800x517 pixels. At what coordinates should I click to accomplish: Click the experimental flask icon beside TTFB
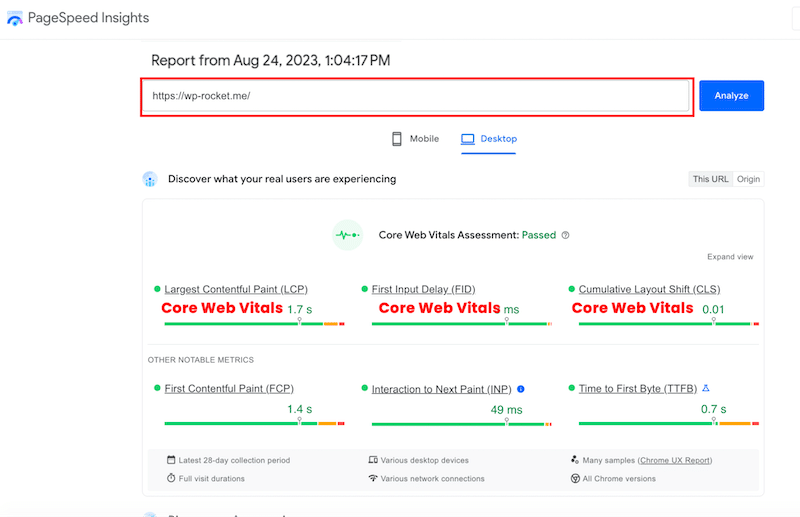pyautogui.click(x=706, y=388)
